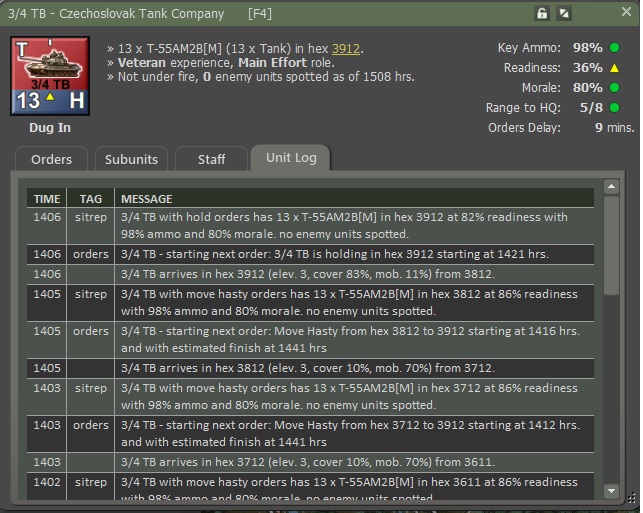Select the 1405 sitrep row for hex 3812
Image resolution: width=643 pixels, height=513 pixels.
[310, 303]
